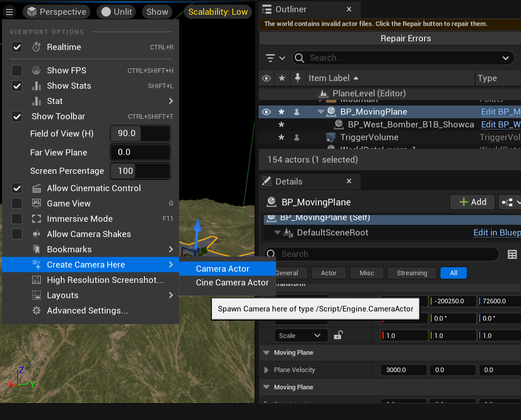Image resolution: width=521 pixels, height=420 pixels.
Task: Expand the Bookmarks submenu
Action: click(90, 249)
